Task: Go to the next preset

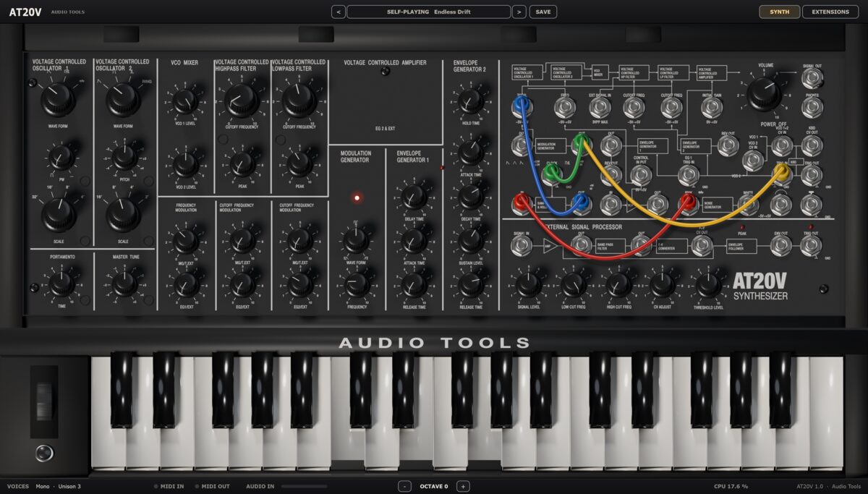Action: point(519,12)
